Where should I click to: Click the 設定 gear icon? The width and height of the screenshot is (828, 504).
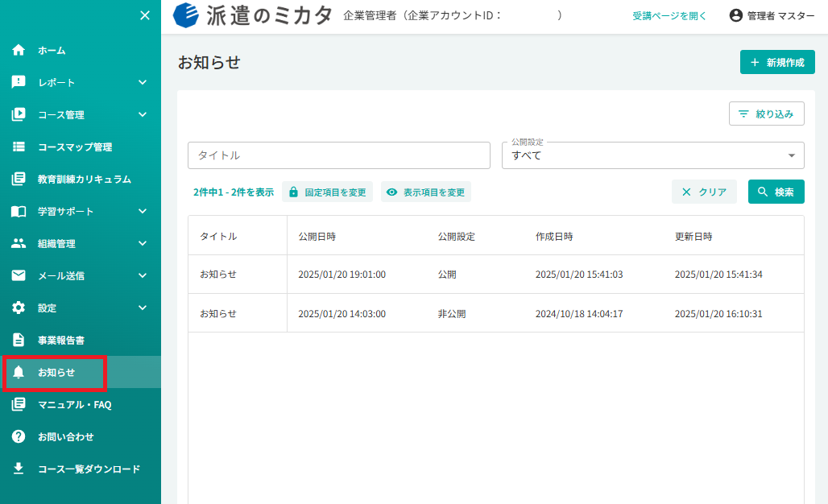click(x=19, y=308)
